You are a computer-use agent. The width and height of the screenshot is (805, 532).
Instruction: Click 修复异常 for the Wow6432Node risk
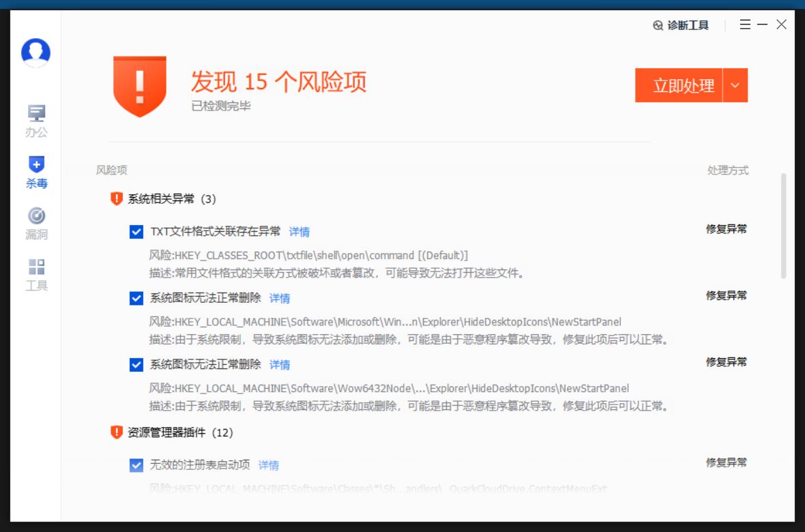click(x=727, y=362)
